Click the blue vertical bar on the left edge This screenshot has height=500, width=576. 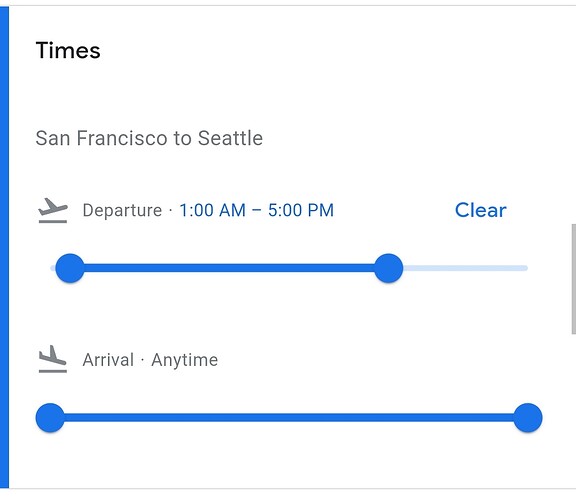click(4, 247)
